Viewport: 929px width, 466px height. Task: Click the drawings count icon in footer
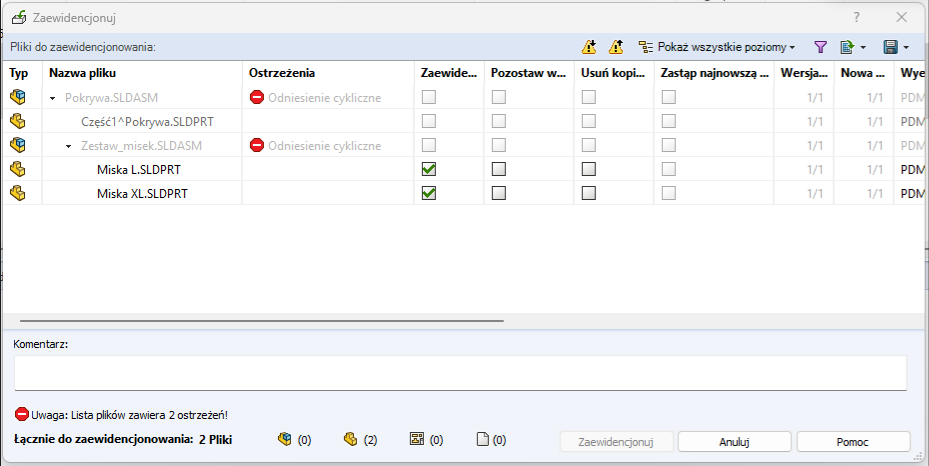(417, 439)
